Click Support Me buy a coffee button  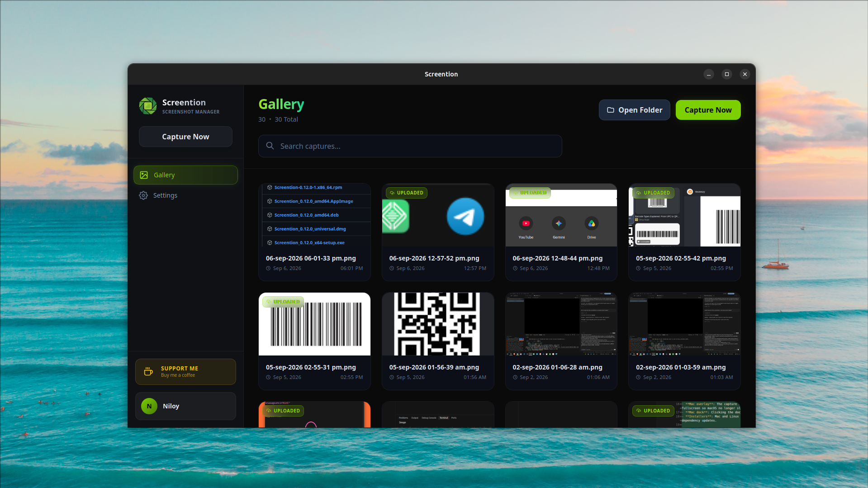185,372
